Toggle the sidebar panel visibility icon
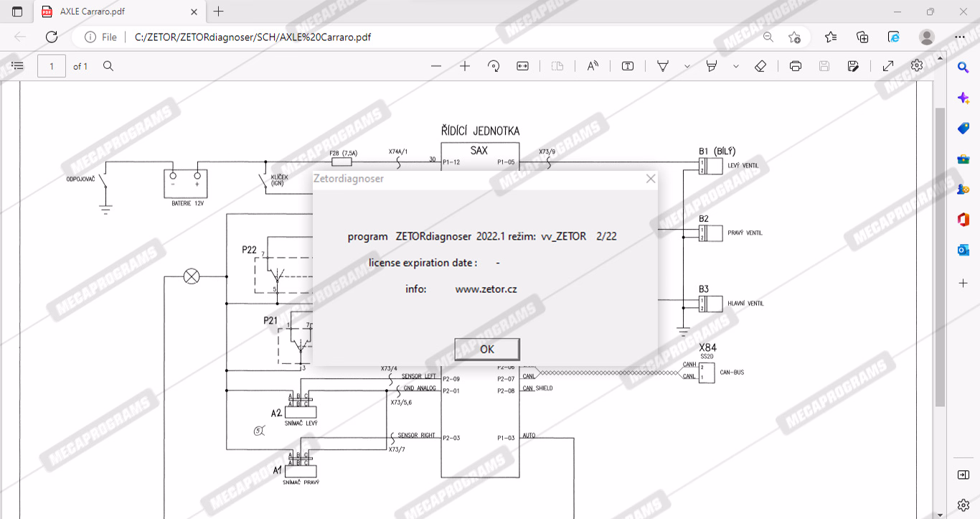 [963, 475]
